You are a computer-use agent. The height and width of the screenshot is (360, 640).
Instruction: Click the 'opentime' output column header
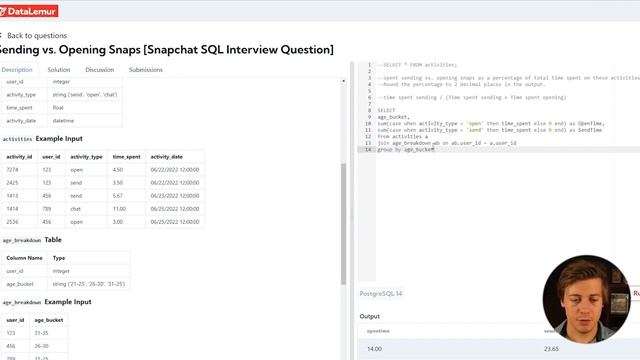coord(378,331)
